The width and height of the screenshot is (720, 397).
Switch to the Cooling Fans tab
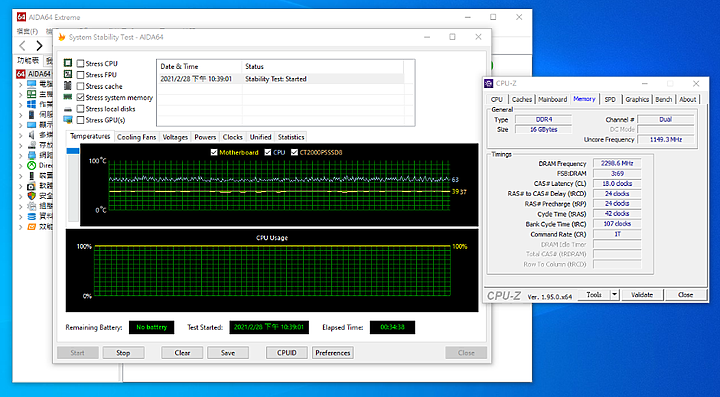click(x=136, y=137)
